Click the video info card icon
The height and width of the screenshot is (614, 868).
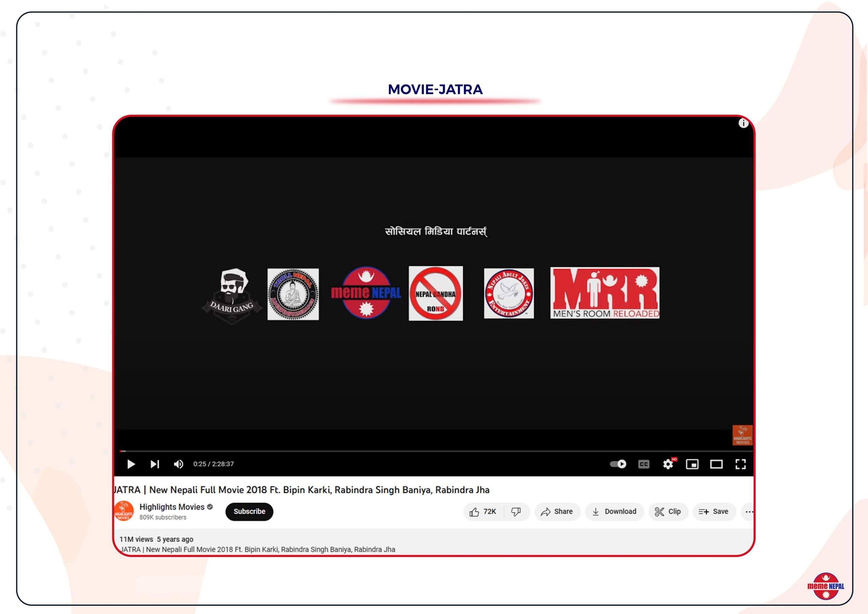coord(743,123)
